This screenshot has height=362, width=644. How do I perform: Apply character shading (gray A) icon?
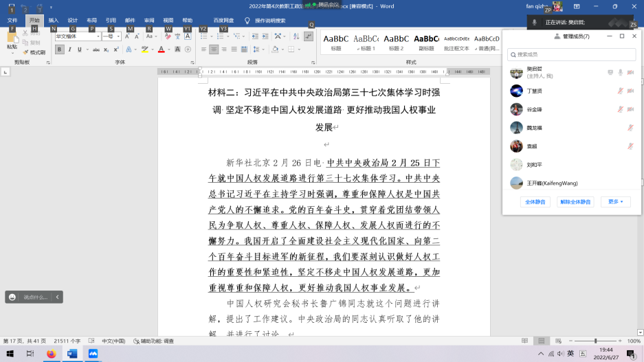(177, 49)
